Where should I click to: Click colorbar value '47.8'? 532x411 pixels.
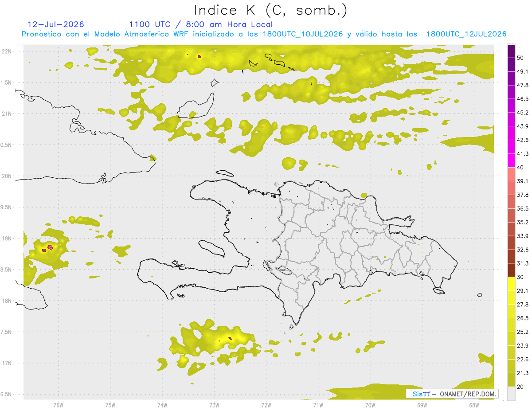(523, 86)
